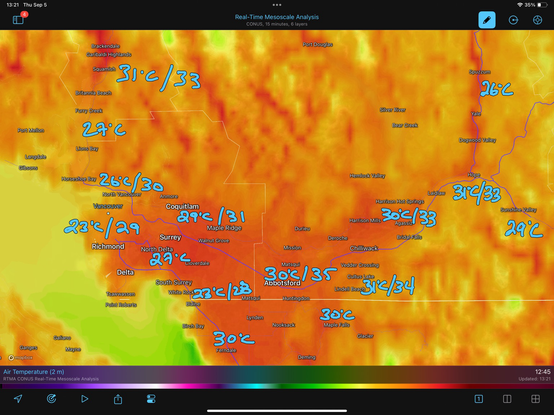The width and height of the screenshot is (554, 415).
Task: Toggle the pencil drawing tool off
Action: pyautogui.click(x=487, y=20)
